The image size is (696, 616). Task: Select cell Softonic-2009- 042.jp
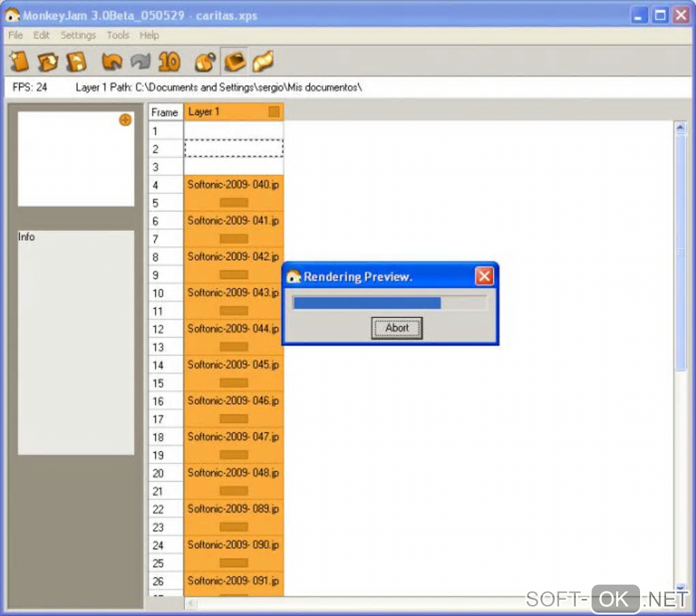pos(233,256)
